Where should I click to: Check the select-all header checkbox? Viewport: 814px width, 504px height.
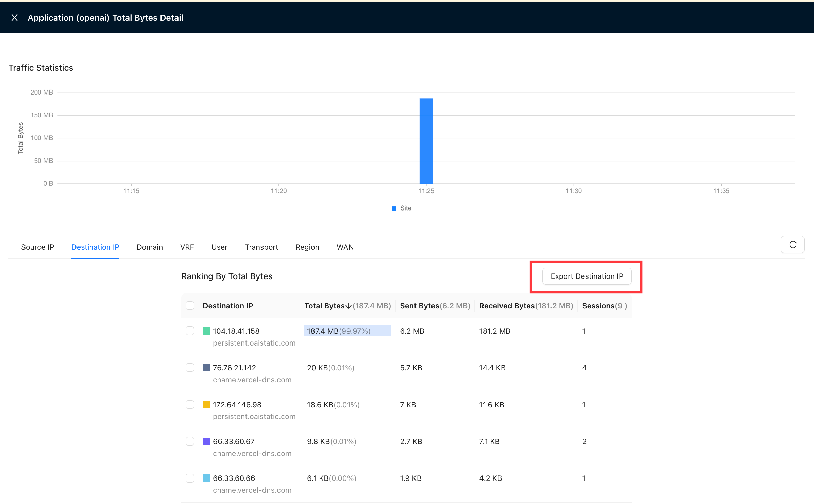[x=190, y=306]
